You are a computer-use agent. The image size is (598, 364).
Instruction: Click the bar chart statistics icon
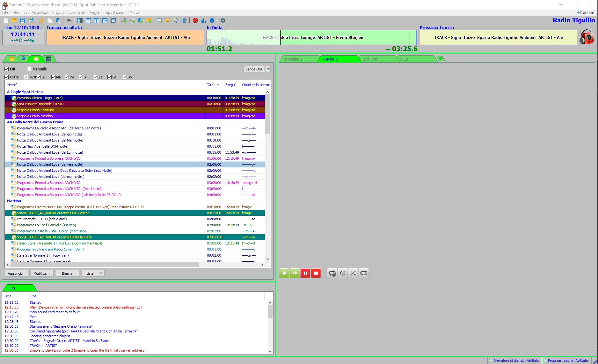204,20
